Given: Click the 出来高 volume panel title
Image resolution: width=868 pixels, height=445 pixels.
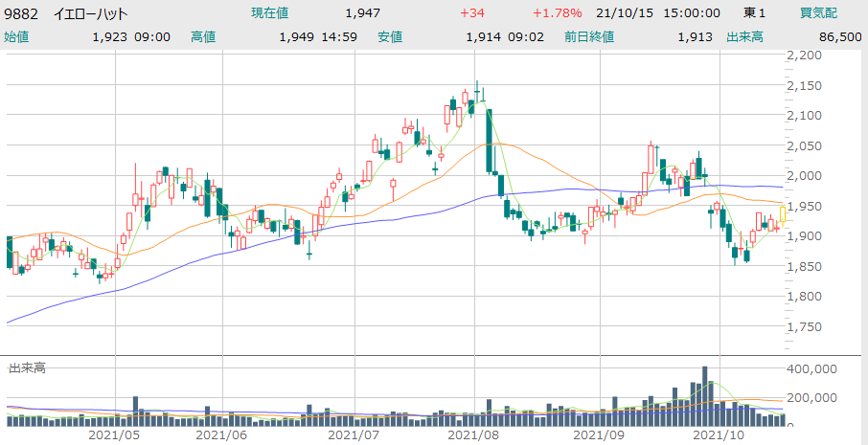Looking at the screenshot, I should (27, 367).
